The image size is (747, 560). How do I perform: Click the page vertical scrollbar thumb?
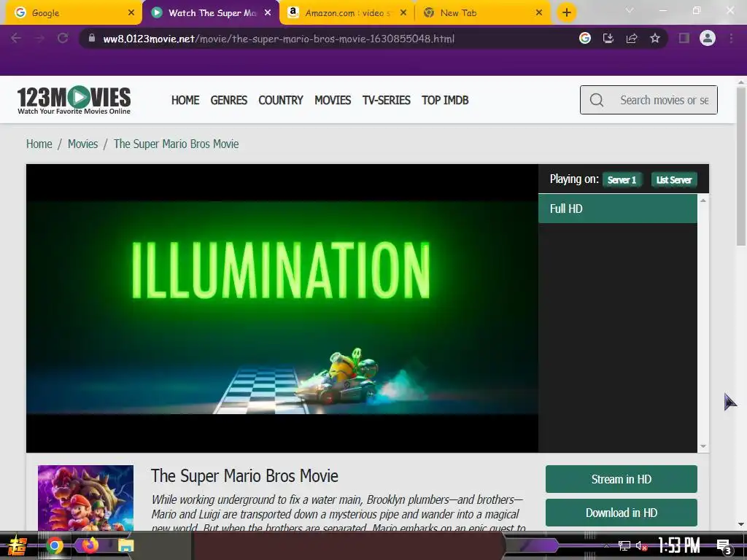pyautogui.click(x=741, y=167)
